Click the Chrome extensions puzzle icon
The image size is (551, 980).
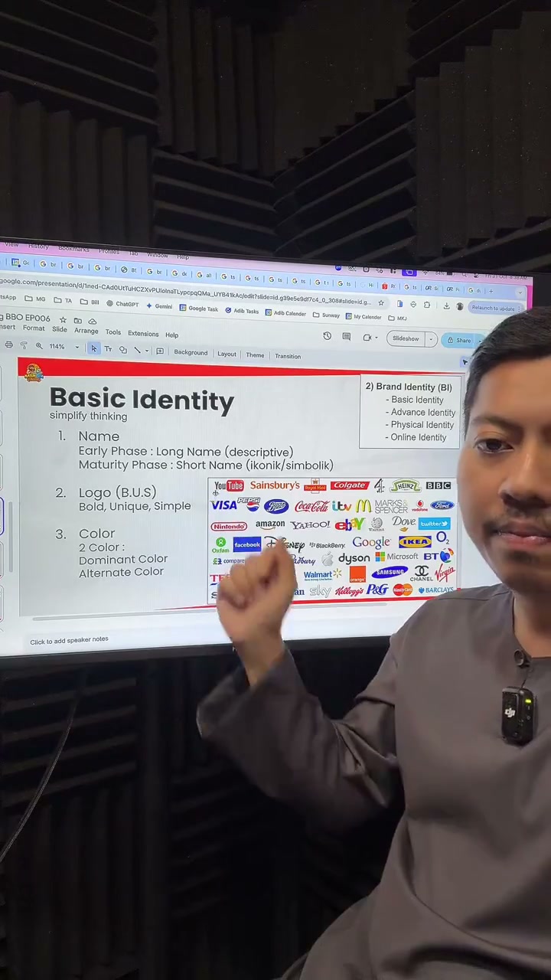427,305
